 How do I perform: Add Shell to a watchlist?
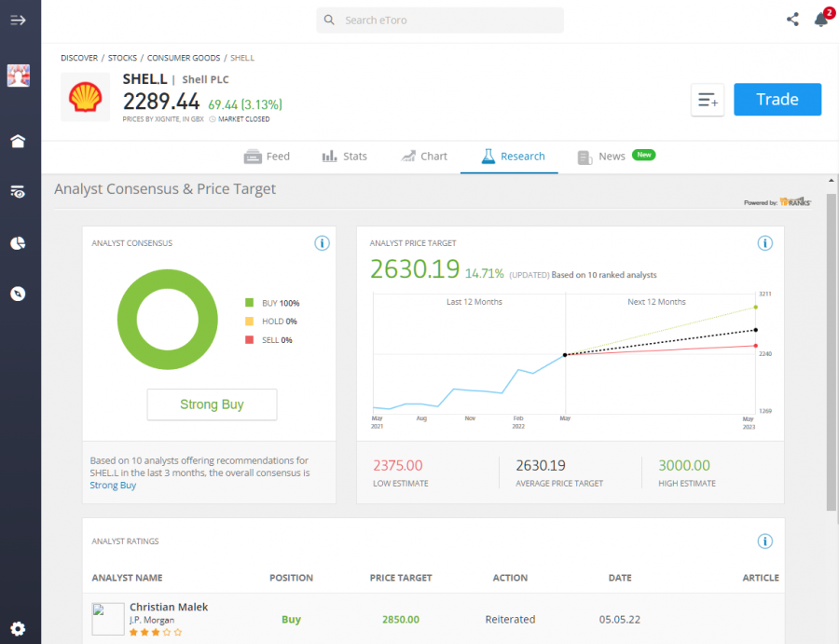point(708,100)
